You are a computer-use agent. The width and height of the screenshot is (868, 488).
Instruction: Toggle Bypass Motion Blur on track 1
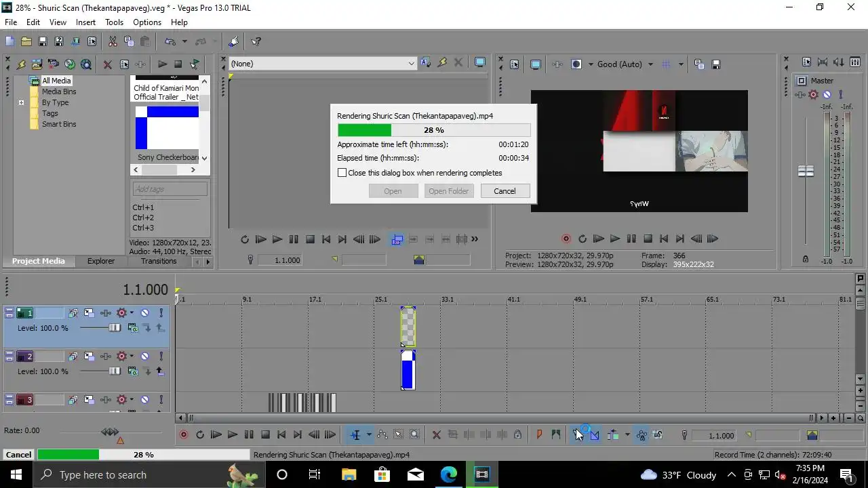tap(73, 312)
